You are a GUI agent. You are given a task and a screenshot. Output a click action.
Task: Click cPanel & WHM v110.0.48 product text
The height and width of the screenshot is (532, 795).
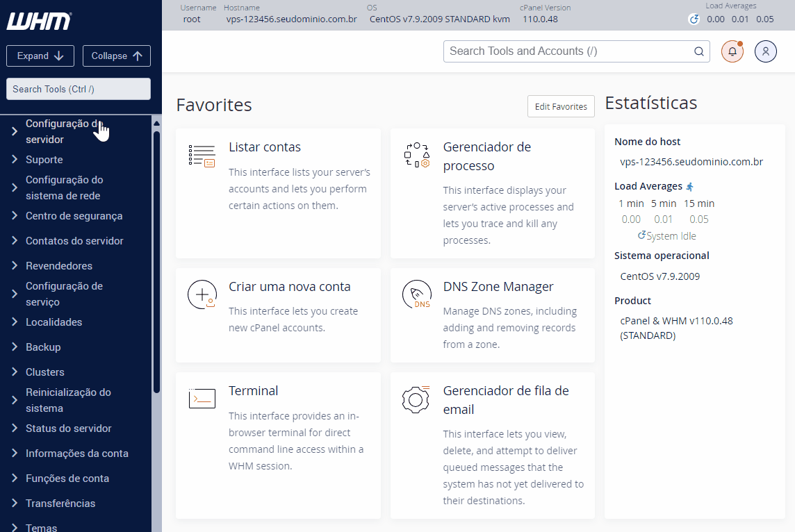[x=676, y=329]
